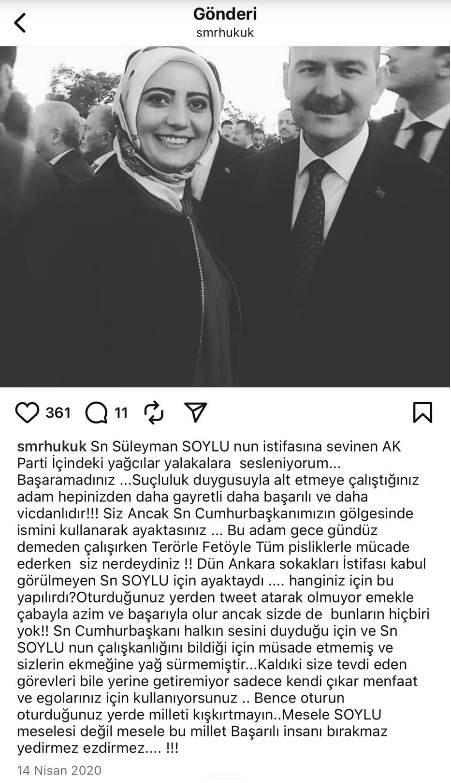View the 361 likes list
Image resolution: width=451 pixels, height=783 pixels.
[58, 413]
